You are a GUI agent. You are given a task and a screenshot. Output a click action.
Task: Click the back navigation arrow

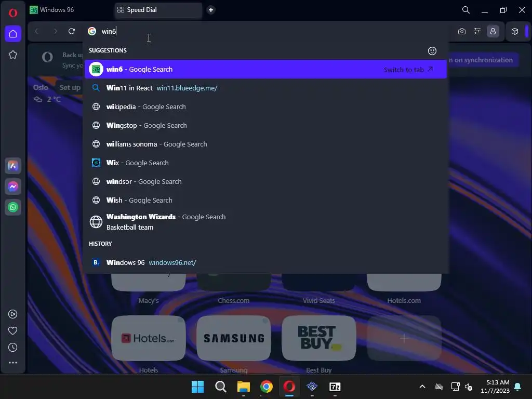pos(37,31)
